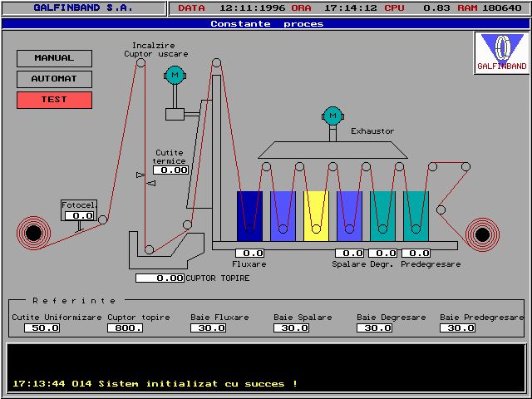The image size is (532, 399).
Task: Click the Exhaustor hood above the baths
Action: (332, 150)
